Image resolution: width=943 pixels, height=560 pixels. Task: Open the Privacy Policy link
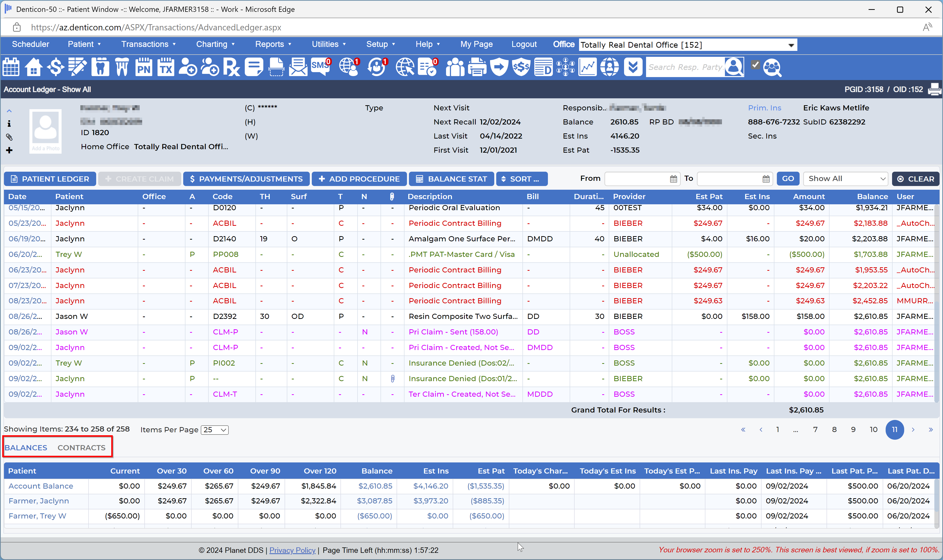[292, 550]
